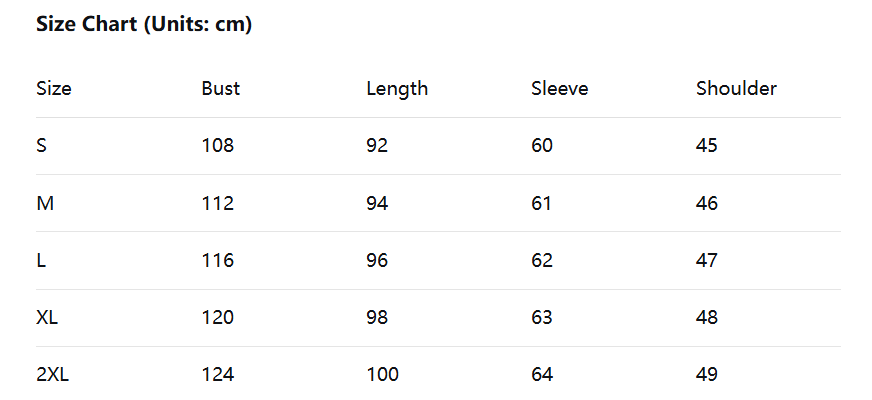
Task: Click the Shoulder column header
Action: pos(736,88)
